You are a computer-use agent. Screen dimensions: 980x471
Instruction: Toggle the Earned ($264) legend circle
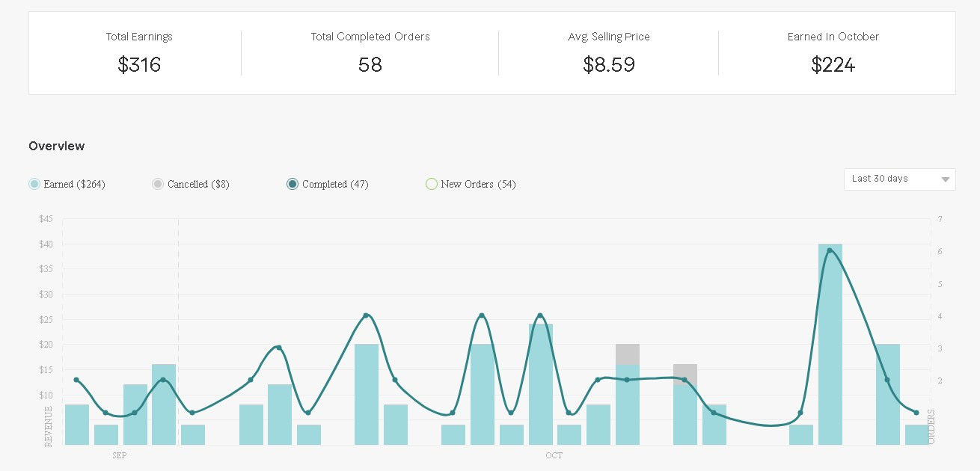(x=34, y=184)
